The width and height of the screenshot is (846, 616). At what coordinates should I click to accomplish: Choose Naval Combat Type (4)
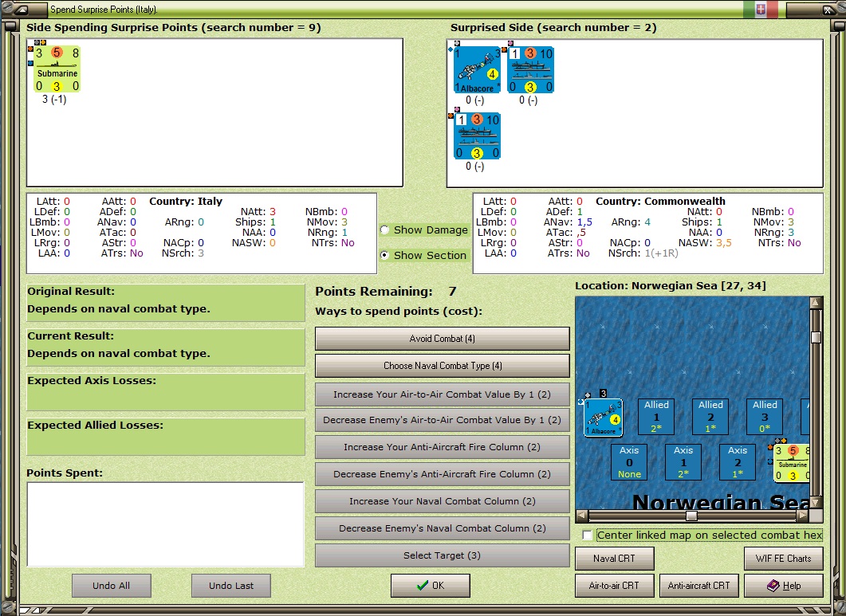(442, 366)
